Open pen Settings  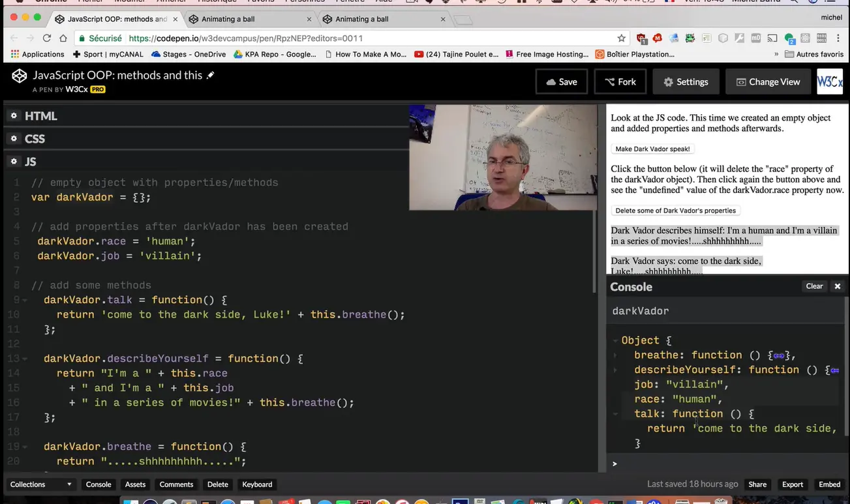(x=686, y=82)
